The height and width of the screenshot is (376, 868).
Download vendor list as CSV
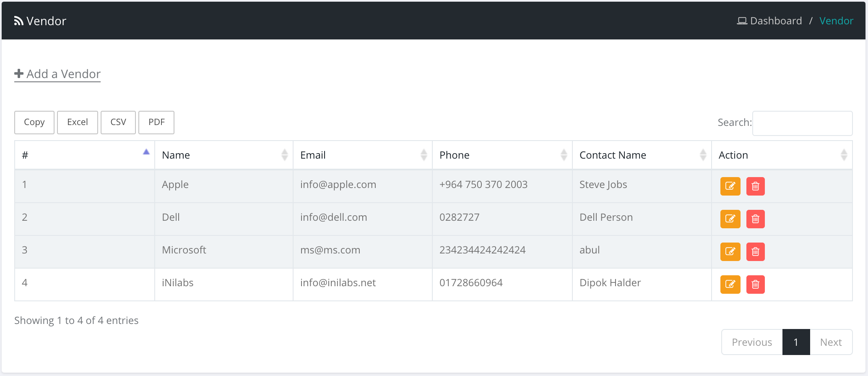point(118,123)
